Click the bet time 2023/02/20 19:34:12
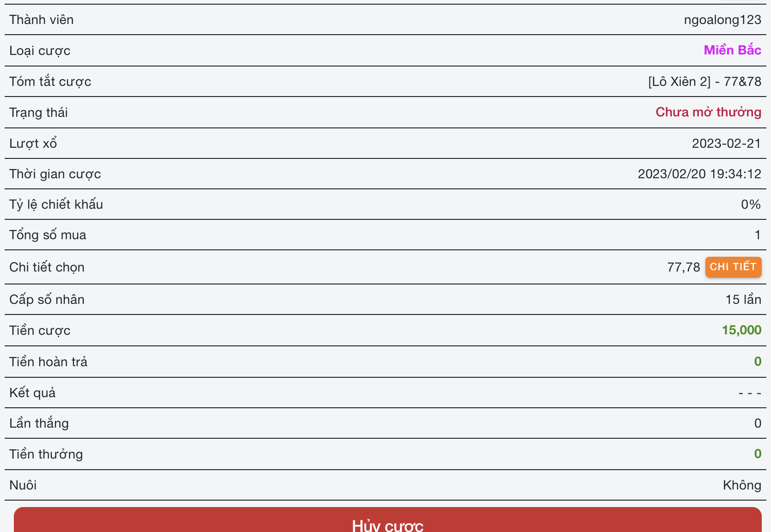The width and height of the screenshot is (771, 532). [699, 174]
